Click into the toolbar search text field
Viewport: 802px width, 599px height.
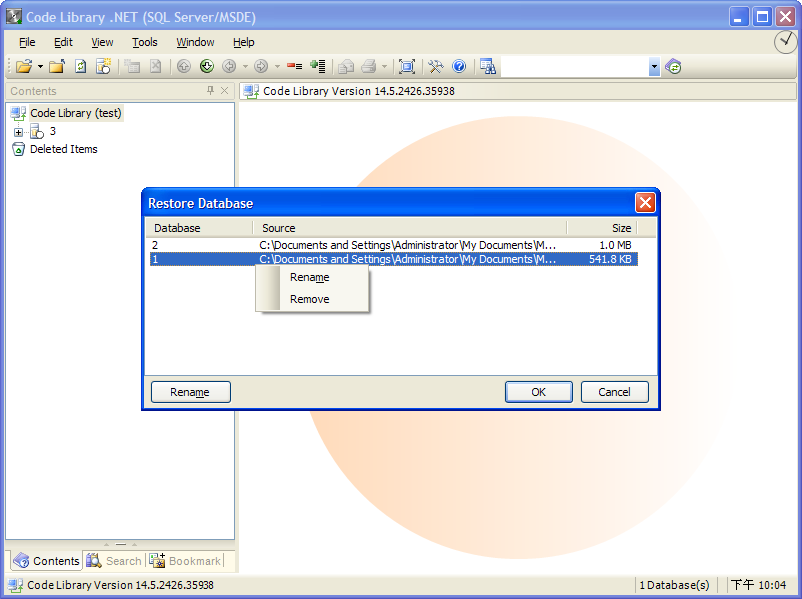(x=575, y=66)
